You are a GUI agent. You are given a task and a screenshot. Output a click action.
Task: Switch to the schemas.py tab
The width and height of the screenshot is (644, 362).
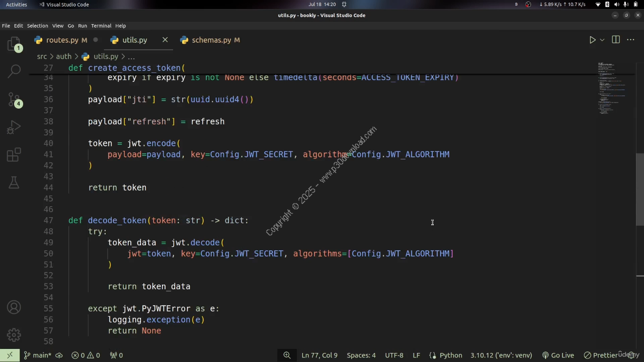click(211, 40)
